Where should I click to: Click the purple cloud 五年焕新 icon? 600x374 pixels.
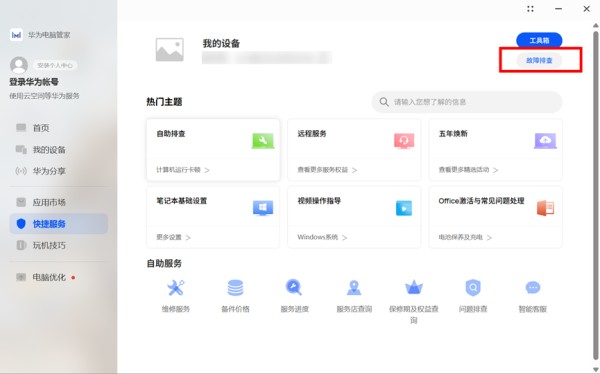tap(545, 140)
